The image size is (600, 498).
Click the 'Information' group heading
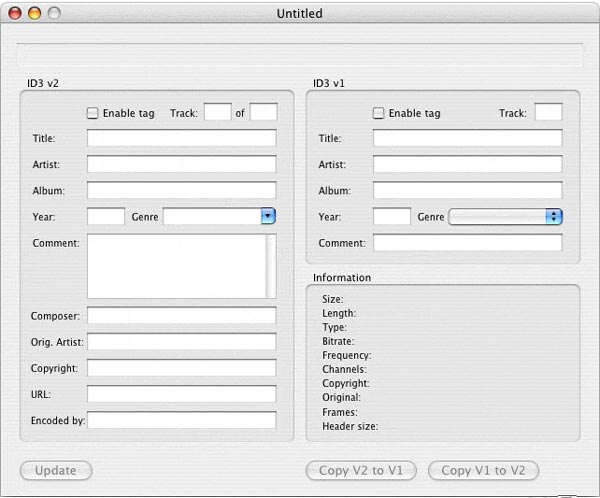pos(342,278)
